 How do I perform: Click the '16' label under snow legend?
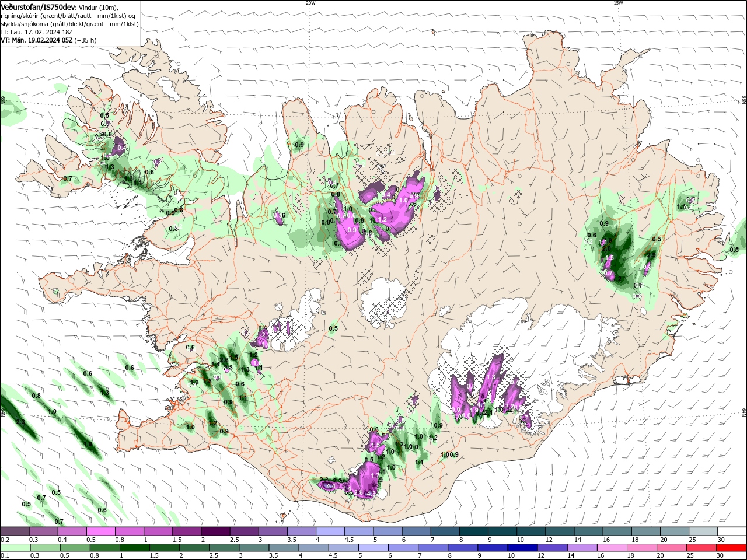tap(607, 540)
